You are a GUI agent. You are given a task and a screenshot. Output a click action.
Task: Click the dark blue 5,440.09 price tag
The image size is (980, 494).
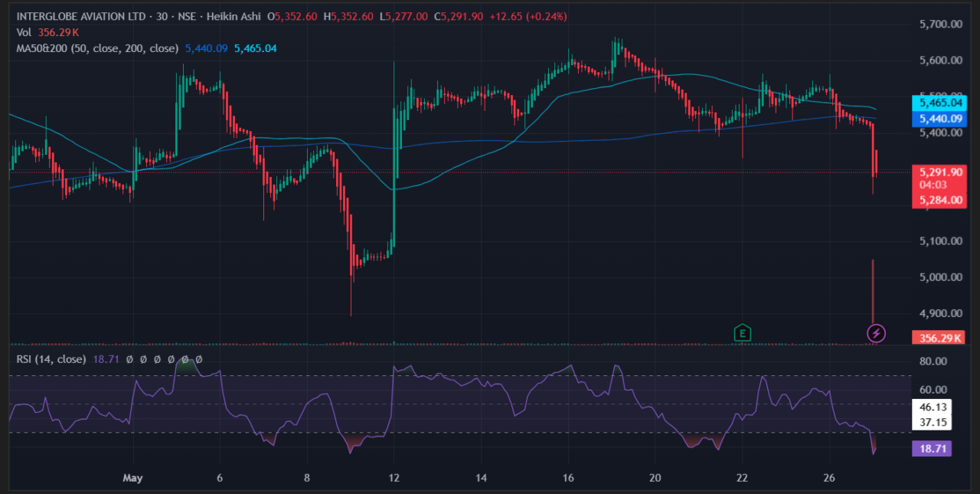point(940,119)
